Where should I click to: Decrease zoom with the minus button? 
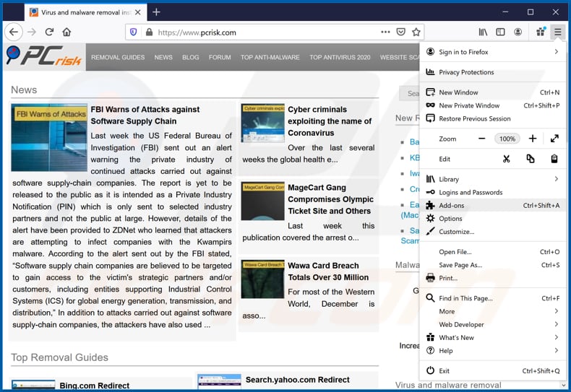coord(482,139)
